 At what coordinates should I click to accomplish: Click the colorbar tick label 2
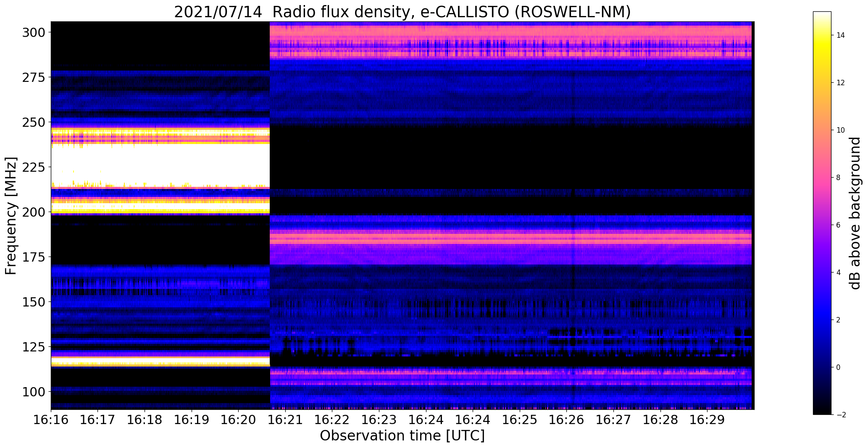pyautogui.click(x=838, y=320)
